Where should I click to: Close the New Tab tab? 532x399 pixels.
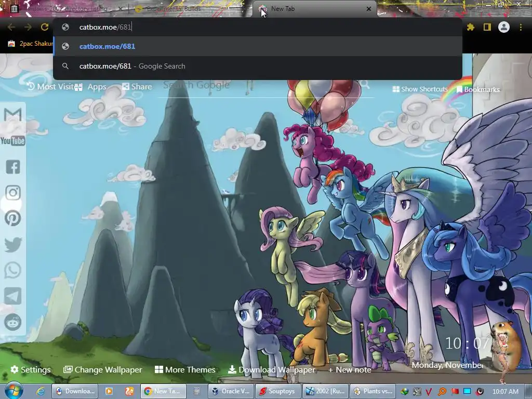click(x=369, y=9)
